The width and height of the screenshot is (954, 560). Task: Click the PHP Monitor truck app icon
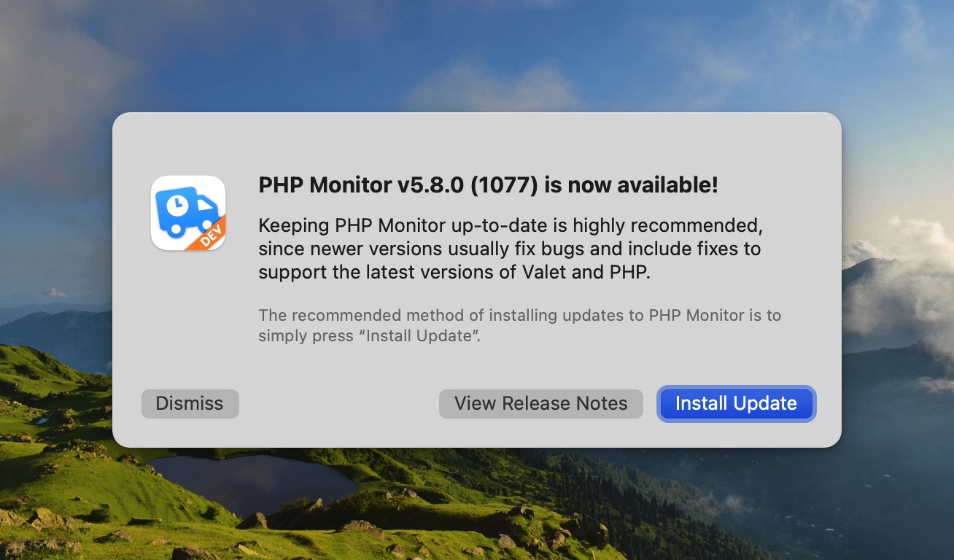point(188,213)
